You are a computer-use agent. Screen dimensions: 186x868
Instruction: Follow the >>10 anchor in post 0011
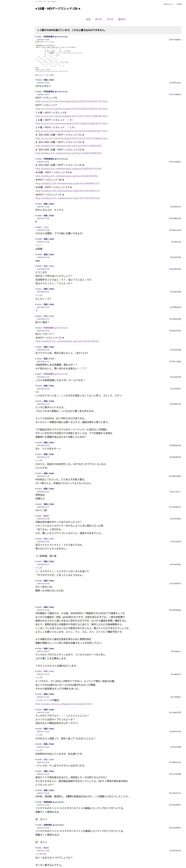pyautogui.click(x=39, y=295)
